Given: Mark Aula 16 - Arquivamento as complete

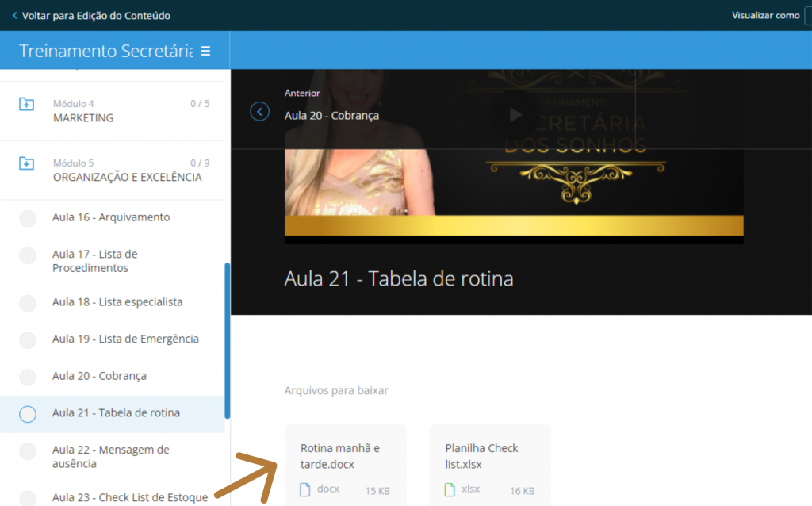Looking at the screenshot, I should pyautogui.click(x=28, y=218).
